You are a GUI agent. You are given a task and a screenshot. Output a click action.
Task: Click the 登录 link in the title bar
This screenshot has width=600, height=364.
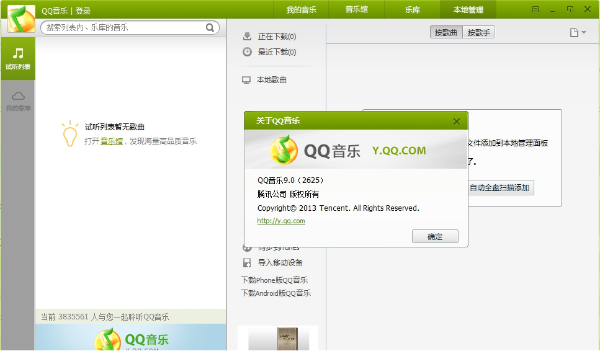click(x=83, y=11)
